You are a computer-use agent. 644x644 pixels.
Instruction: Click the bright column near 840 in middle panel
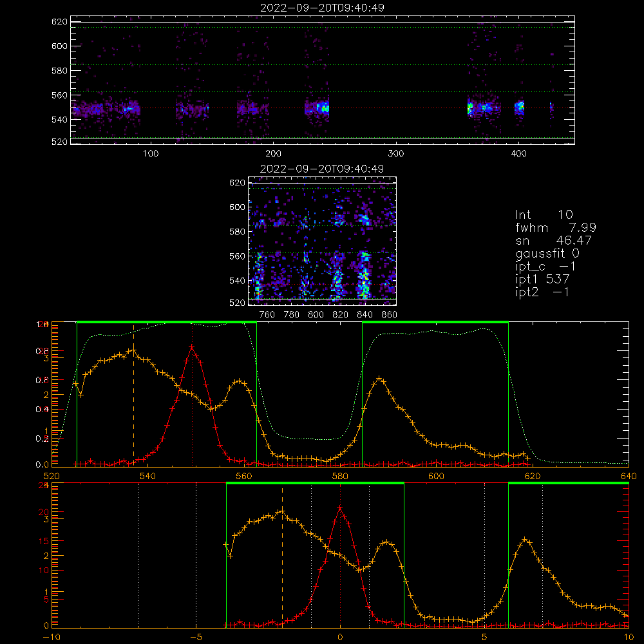[x=363, y=274]
